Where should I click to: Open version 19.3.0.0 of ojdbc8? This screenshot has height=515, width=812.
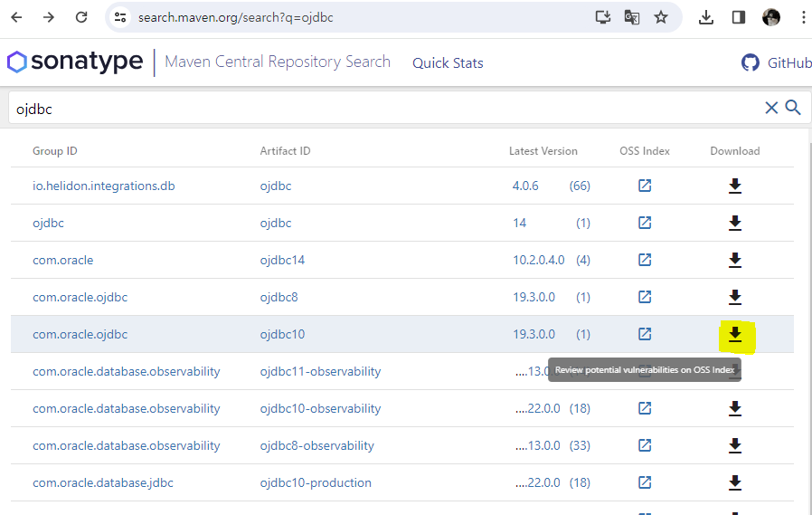[x=533, y=297]
